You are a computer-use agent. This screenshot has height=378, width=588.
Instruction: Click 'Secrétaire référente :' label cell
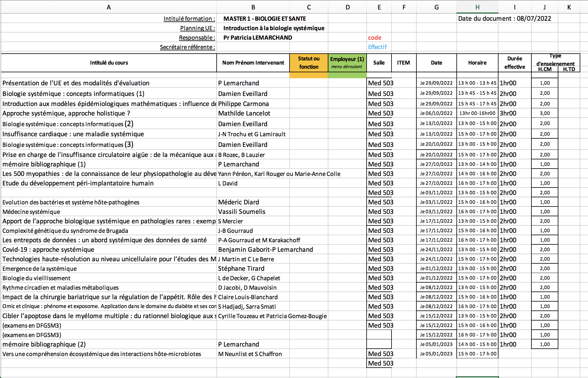[187, 47]
